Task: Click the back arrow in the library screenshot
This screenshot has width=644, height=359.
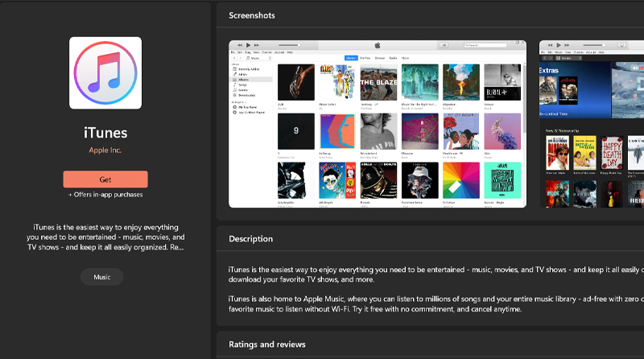Action: pyautogui.click(x=235, y=58)
